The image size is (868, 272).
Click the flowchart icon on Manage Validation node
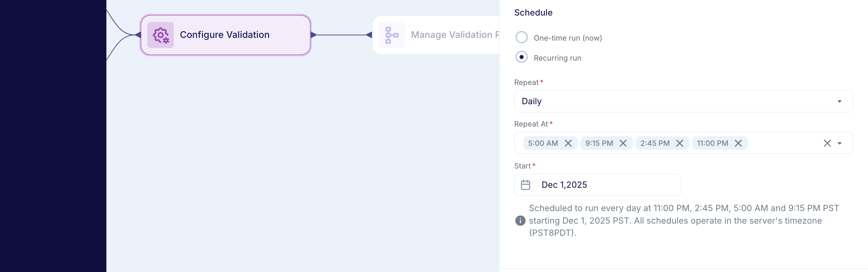[391, 35]
